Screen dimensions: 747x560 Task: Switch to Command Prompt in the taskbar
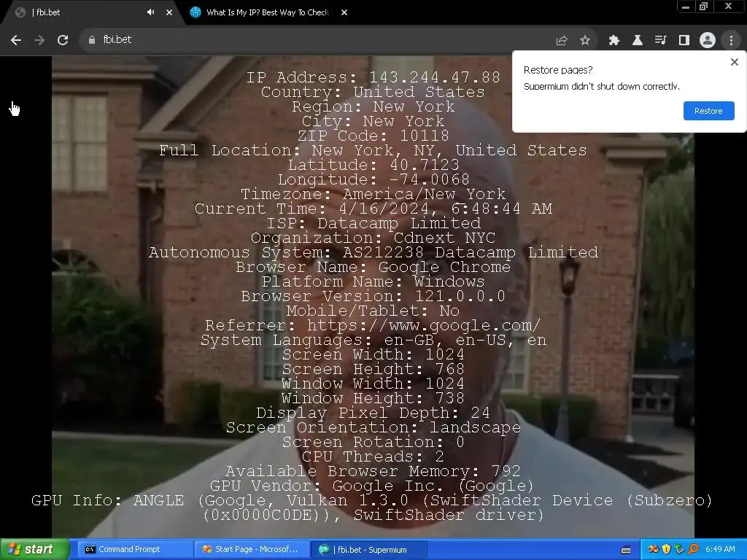coord(133,550)
